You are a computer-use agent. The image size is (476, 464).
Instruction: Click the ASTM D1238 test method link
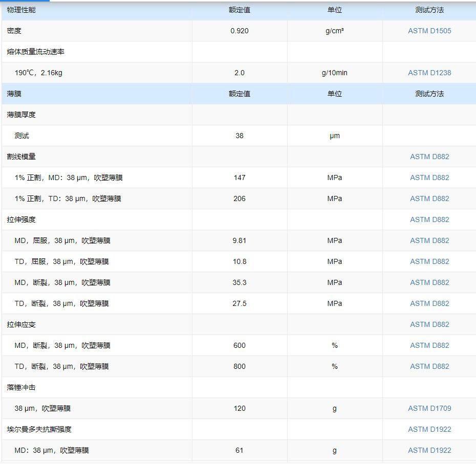coord(429,73)
